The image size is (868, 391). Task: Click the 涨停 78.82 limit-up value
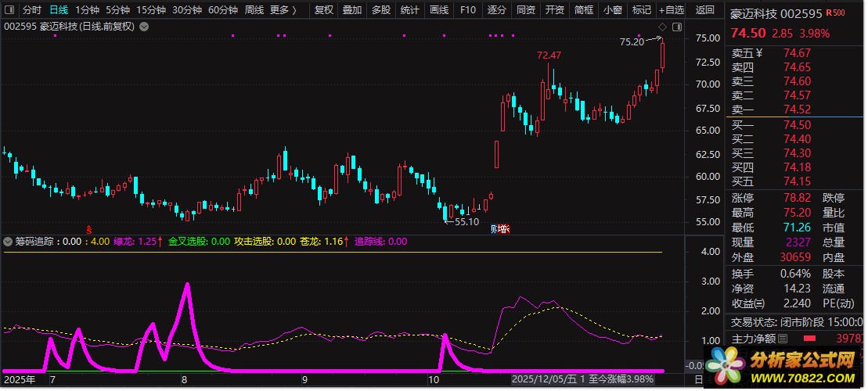798,198
